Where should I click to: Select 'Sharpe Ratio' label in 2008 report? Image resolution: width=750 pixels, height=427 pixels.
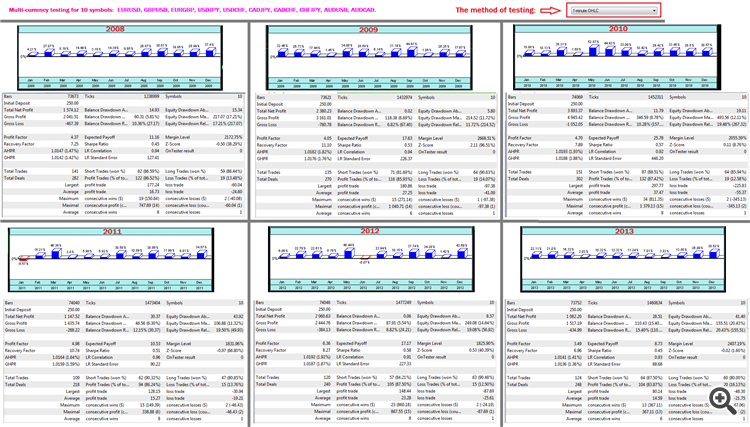click(x=96, y=144)
